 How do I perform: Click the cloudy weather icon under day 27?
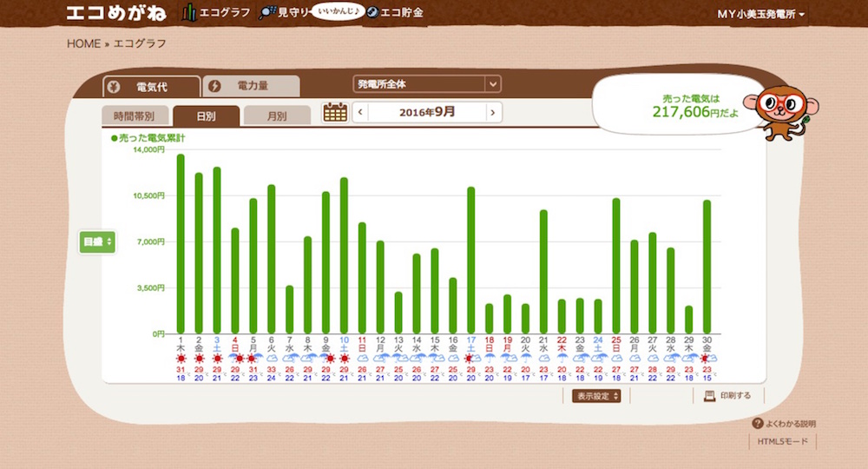click(653, 359)
